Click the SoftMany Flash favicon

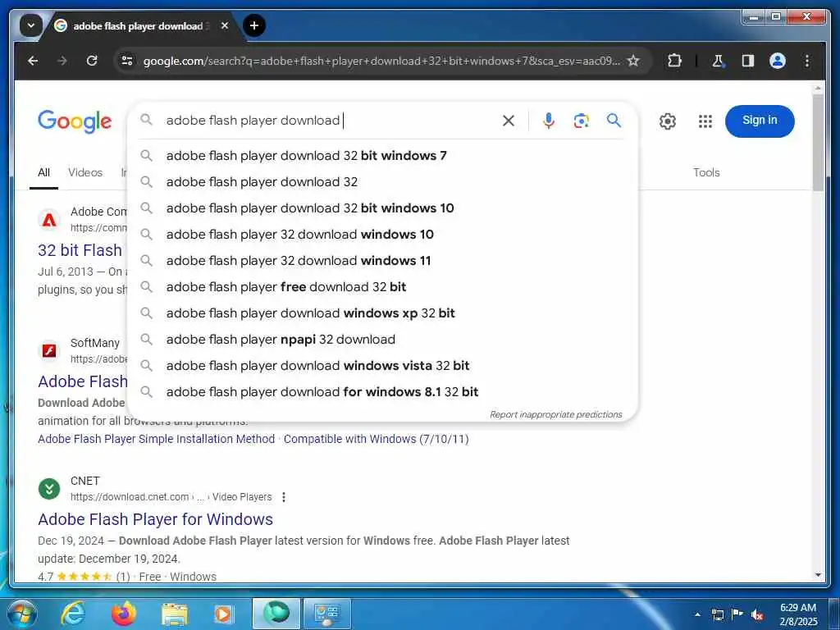click(x=49, y=351)
